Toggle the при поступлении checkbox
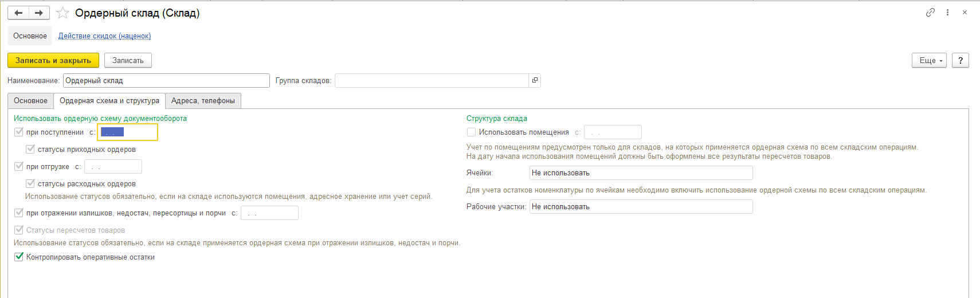980x298 pixels. [19, 132]
